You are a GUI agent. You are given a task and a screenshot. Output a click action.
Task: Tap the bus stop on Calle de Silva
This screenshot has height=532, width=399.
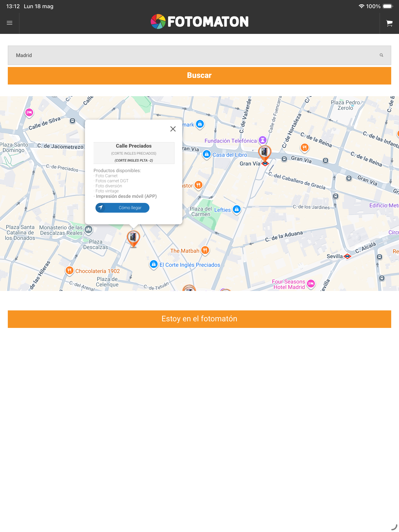click(x=72, y=121)
